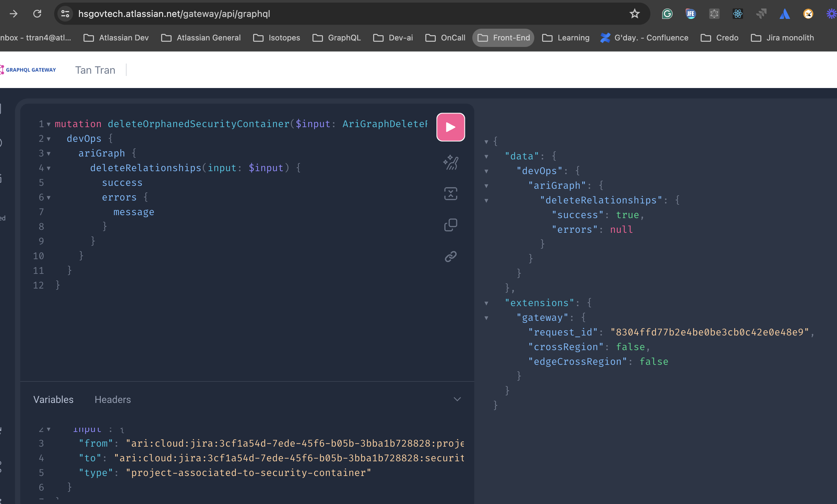Click the merge fragments icon

coord(450,193)
